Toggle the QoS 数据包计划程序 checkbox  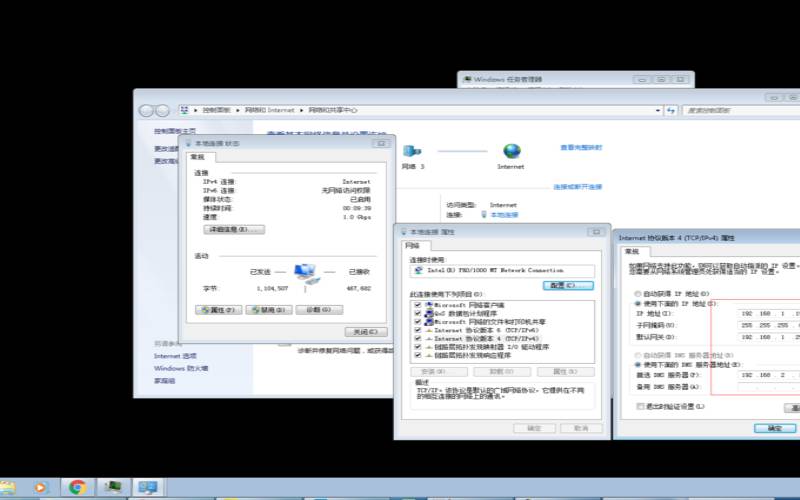click(x=418, y=313)
